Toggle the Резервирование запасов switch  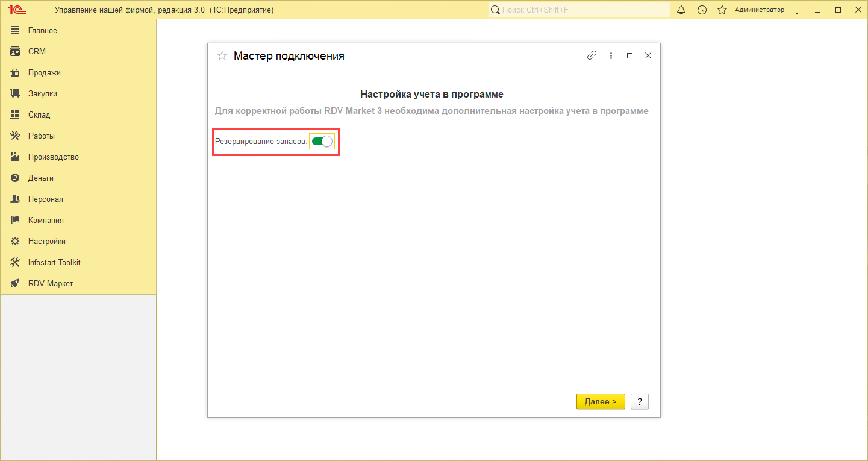[x=322, y=141]
